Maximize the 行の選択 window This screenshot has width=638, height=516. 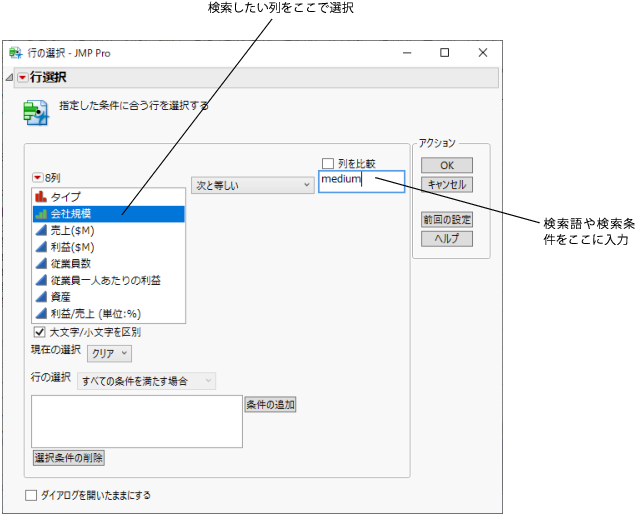coord(445,53)
